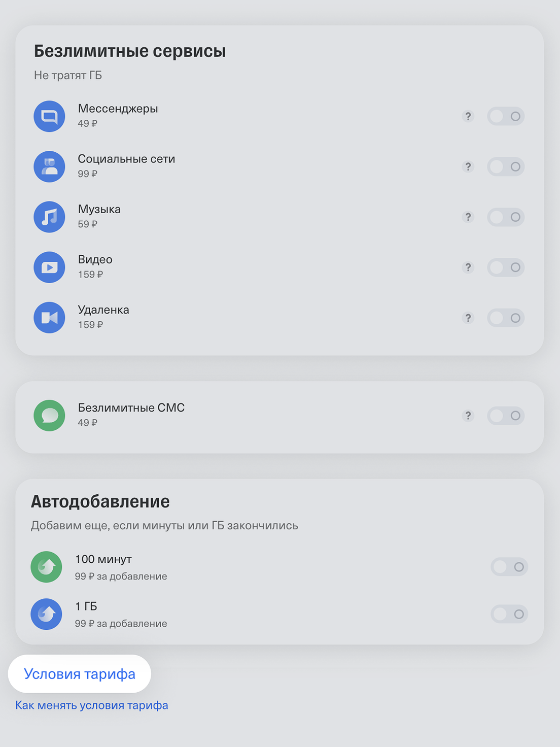
Task: Click the Музыка note icon
Action: pyautogui.click(x=49, y=217)
